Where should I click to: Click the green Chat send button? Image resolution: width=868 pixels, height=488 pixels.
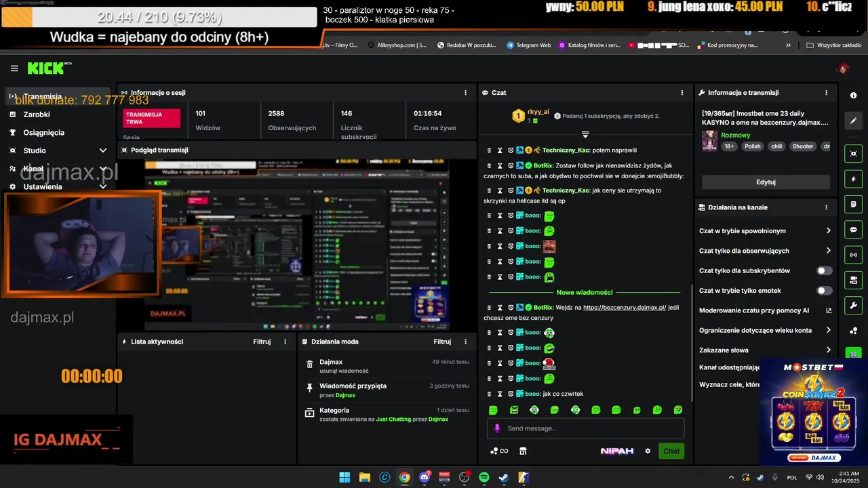click(671, 451)
